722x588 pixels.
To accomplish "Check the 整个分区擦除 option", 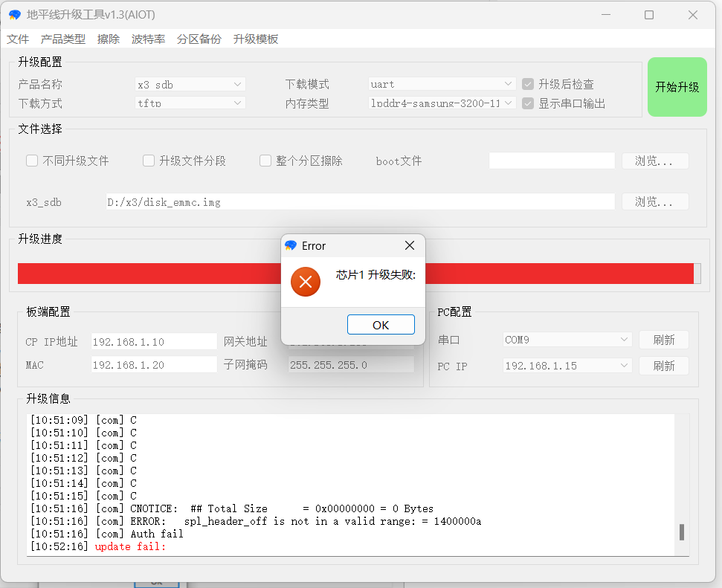I will click(x=265, y=161).
